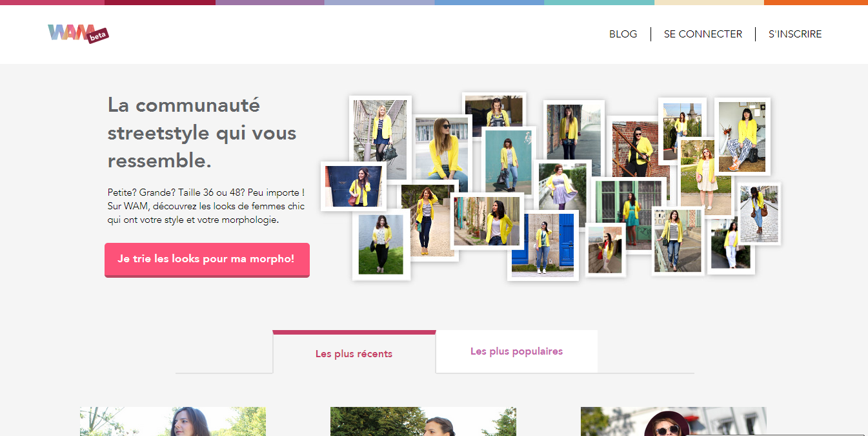Go to S'INSCRIRE sign-up link

pos(794,34)
